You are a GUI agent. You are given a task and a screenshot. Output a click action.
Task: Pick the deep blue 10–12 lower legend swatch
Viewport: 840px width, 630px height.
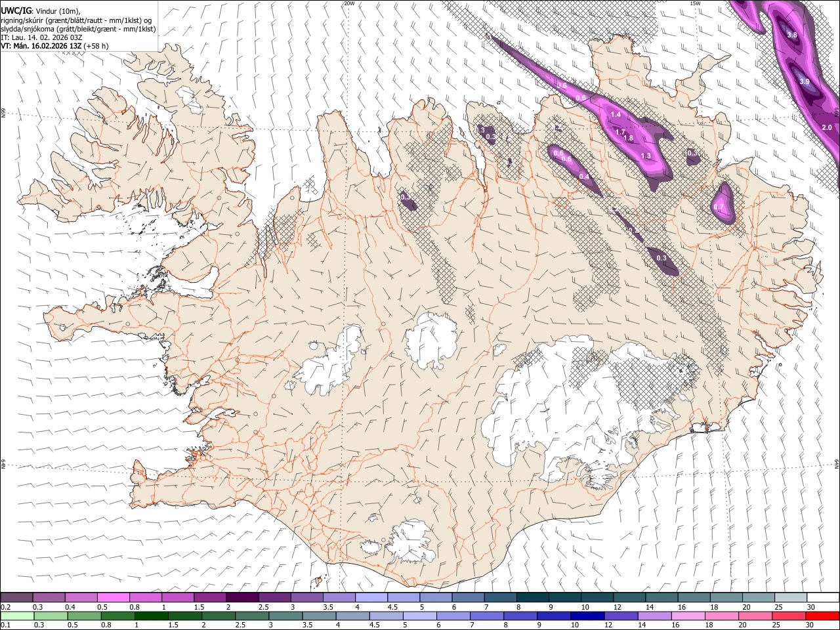[x=587, y=616]
